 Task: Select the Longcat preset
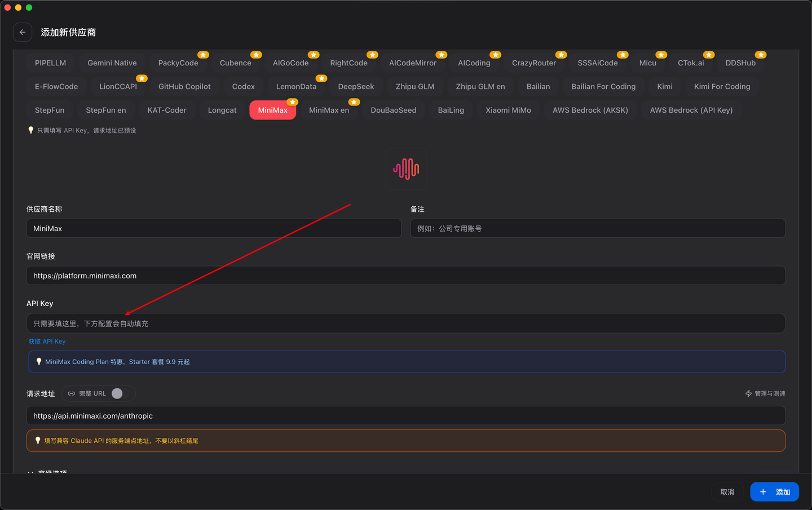(x=222, y=110)
